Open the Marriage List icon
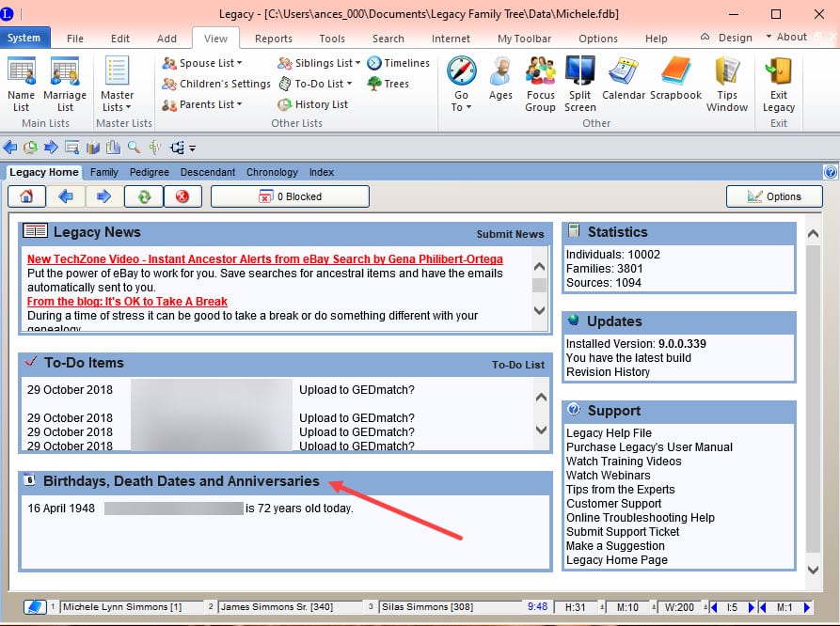Screen dimensions: 840x626 (65, 84)
